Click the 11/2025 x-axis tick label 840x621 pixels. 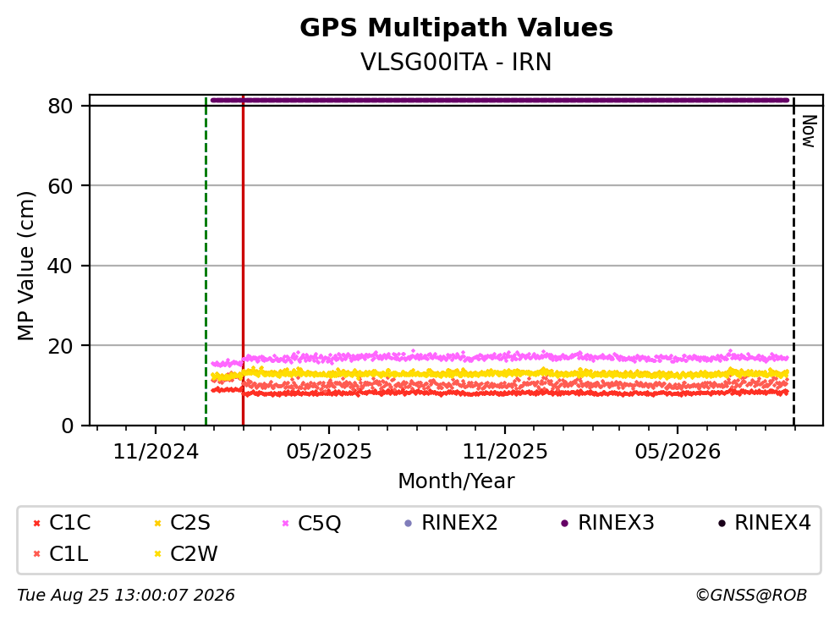coord(505,452)
